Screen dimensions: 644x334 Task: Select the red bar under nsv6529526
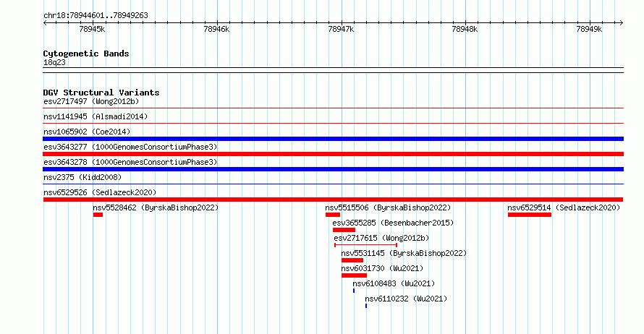pos(333,200)
